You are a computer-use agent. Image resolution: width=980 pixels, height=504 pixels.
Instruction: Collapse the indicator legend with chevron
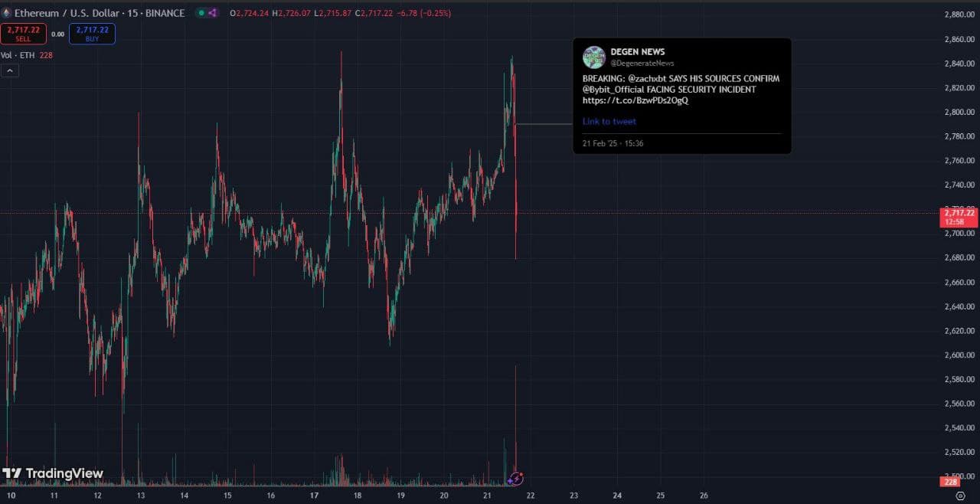coord(10,70)
